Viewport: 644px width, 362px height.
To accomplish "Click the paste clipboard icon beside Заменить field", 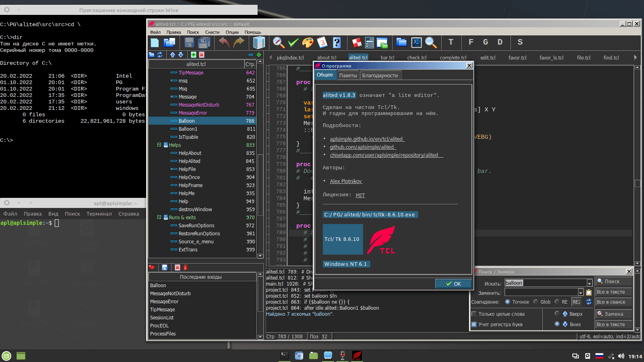I will [589, 292].
